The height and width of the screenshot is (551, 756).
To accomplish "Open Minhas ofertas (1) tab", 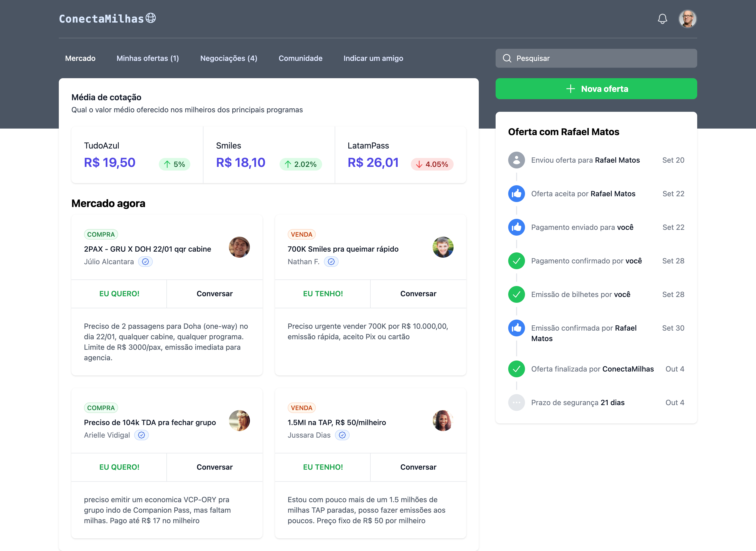I will coord(148,58).
